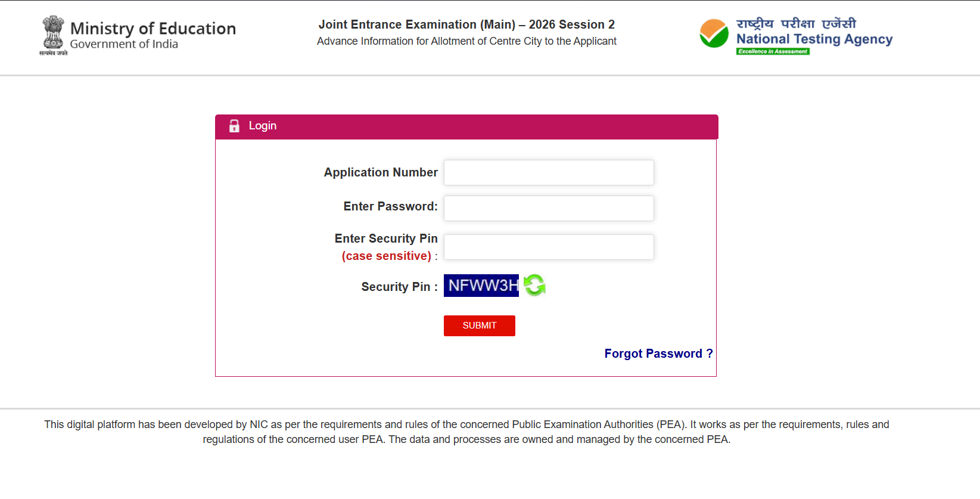Refresh the security pin captcha
The height and width of the screenshot is (499, 980).
point(534,285)
